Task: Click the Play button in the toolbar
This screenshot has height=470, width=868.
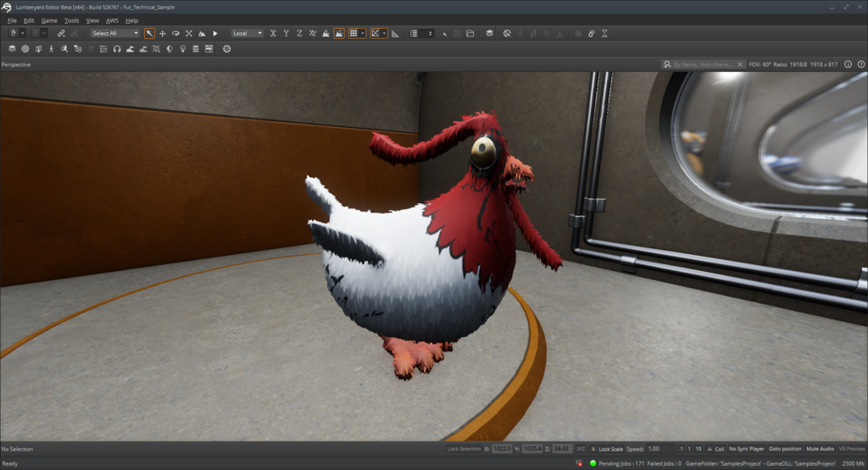Action: point(215,33)
